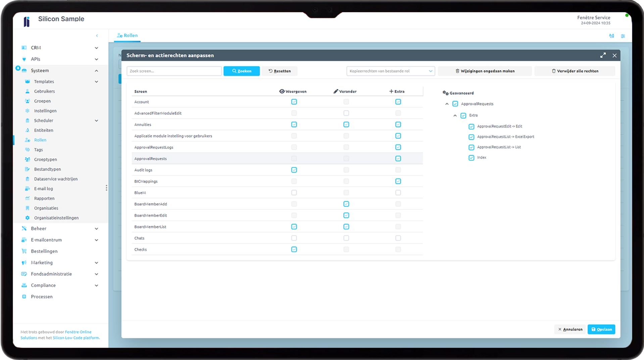The width and height of the screenshot is (644, 360).
Task: Click the Groepen icon in sidebar
Action: [28, 101]
